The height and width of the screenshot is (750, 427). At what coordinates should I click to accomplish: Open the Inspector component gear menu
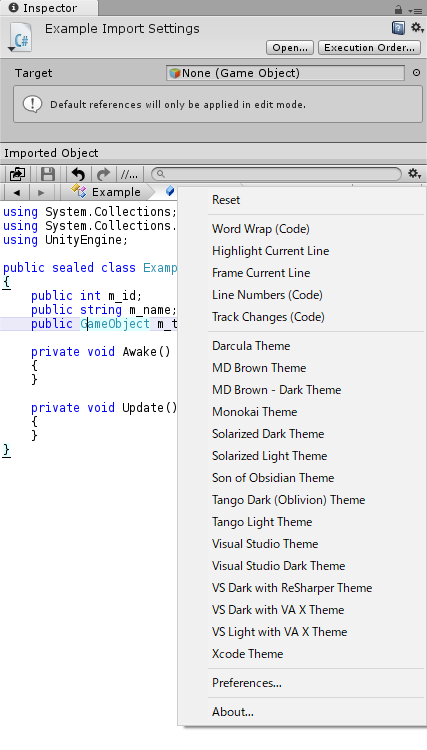coord(416,28)
